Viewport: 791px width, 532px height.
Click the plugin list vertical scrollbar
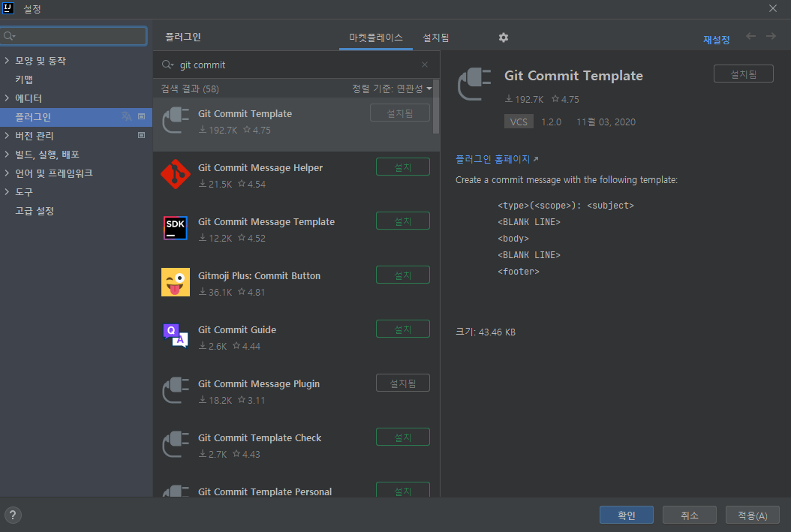click(x=436, y=107)
